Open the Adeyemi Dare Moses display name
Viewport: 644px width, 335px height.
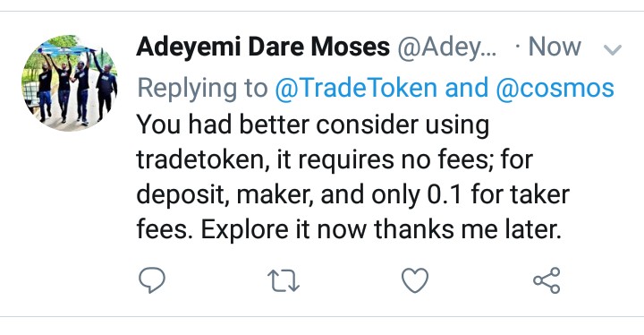click(x=263, y=47)
